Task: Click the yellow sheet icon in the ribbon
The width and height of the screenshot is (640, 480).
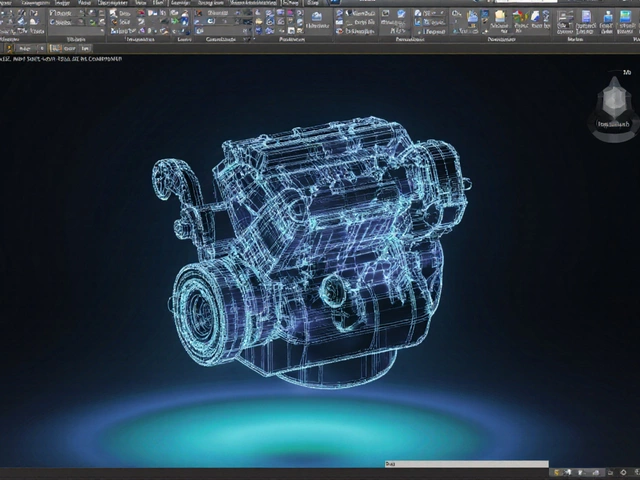Action: 499,16
